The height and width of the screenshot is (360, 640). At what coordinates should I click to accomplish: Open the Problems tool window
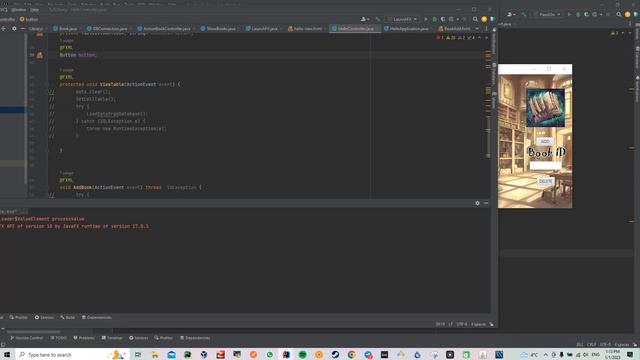[84, 338]
